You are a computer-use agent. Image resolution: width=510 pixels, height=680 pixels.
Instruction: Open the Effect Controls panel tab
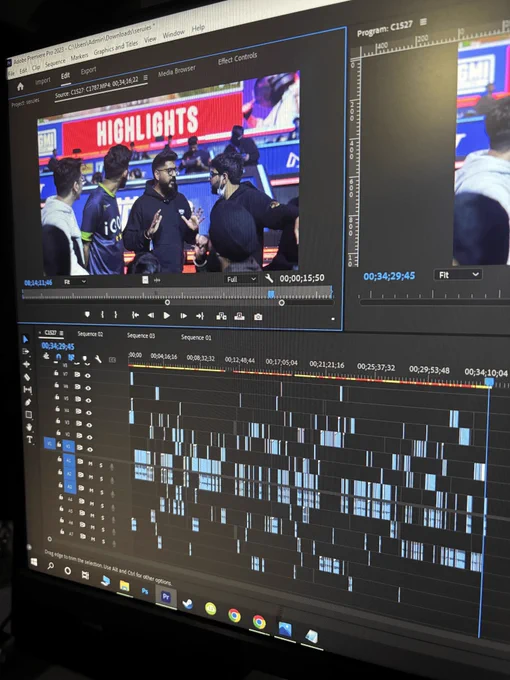click(237, 59)
